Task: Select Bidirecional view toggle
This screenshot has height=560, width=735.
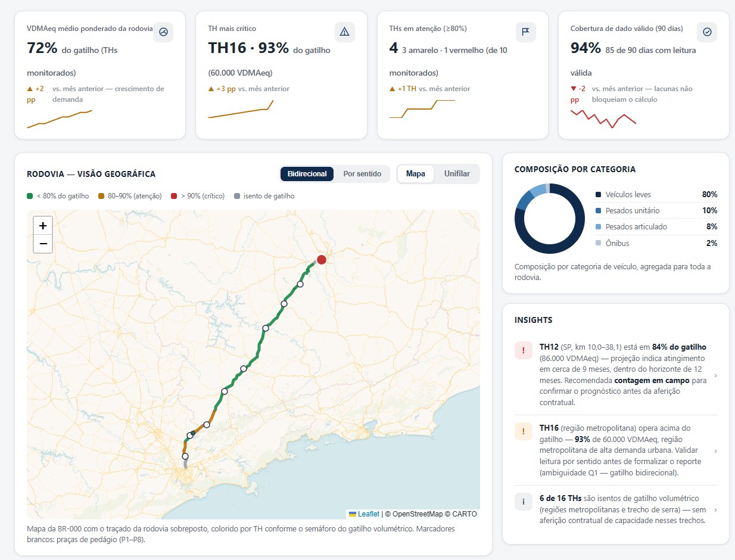Action: [307, 174]
